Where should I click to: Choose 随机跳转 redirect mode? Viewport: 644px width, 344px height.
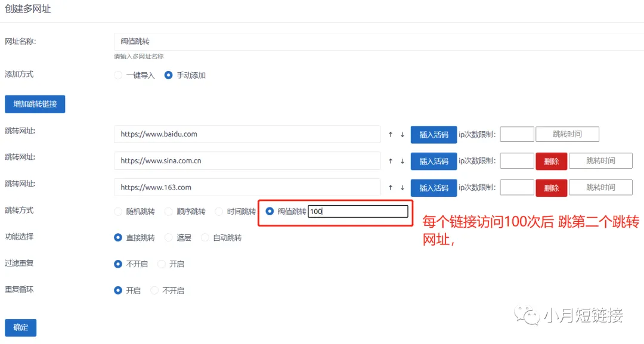118,212
